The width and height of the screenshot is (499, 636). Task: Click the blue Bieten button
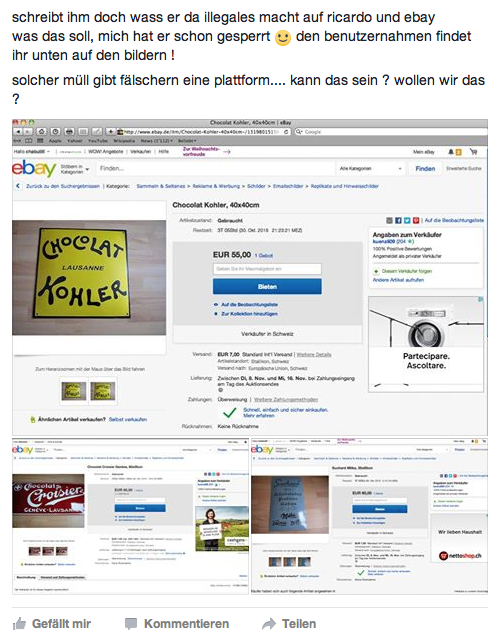(x=267, y=286)
